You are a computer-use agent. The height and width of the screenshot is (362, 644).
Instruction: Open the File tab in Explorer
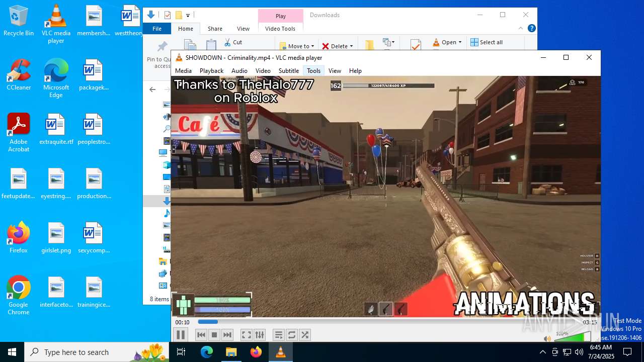click(157, 29)
